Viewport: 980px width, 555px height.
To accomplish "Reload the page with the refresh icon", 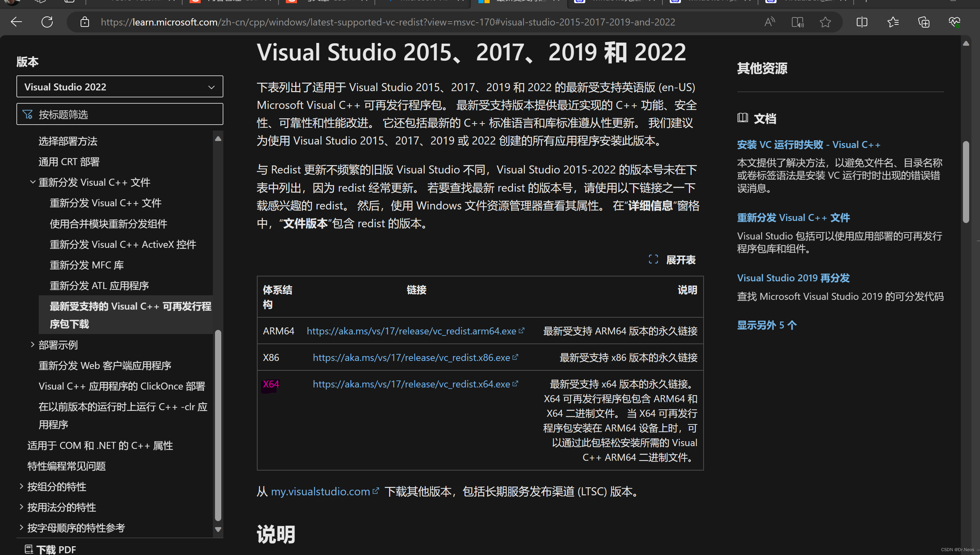I will [x=47, y=22].
